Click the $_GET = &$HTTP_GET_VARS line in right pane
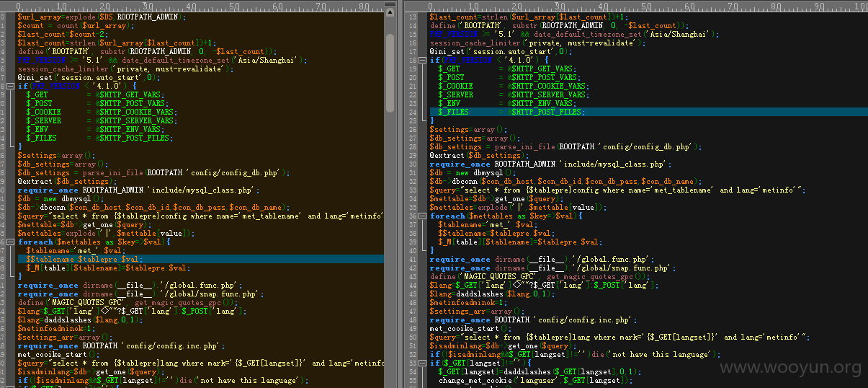Image resolution: width=868 pixels, height=388 pixels. click(x=509, y=69)
